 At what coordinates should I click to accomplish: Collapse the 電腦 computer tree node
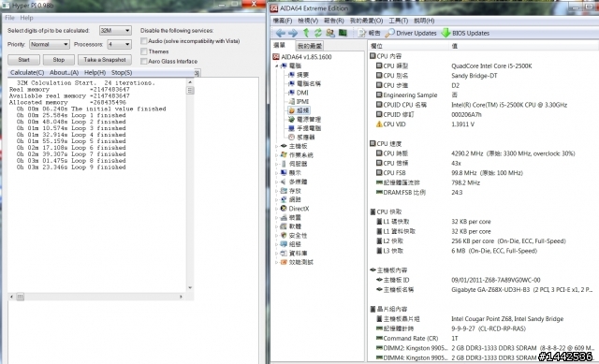coord(277,66)
